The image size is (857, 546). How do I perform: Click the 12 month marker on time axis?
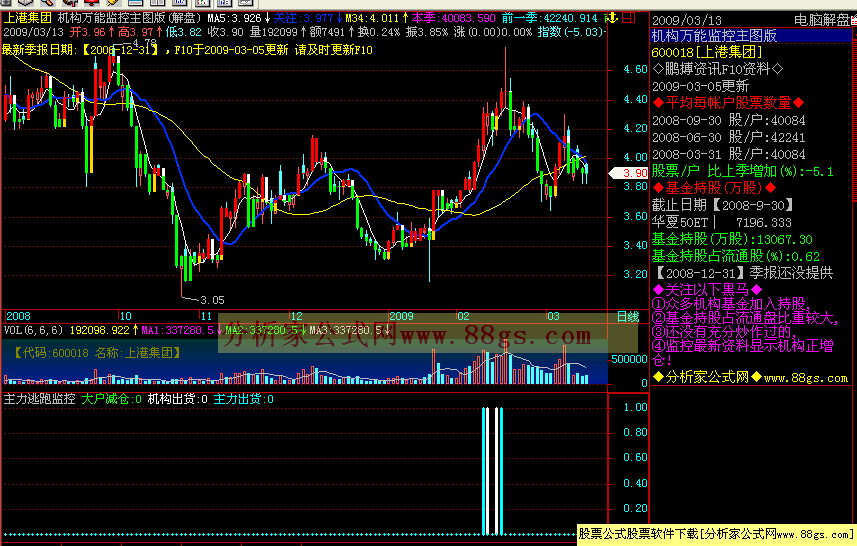point(296,316)
